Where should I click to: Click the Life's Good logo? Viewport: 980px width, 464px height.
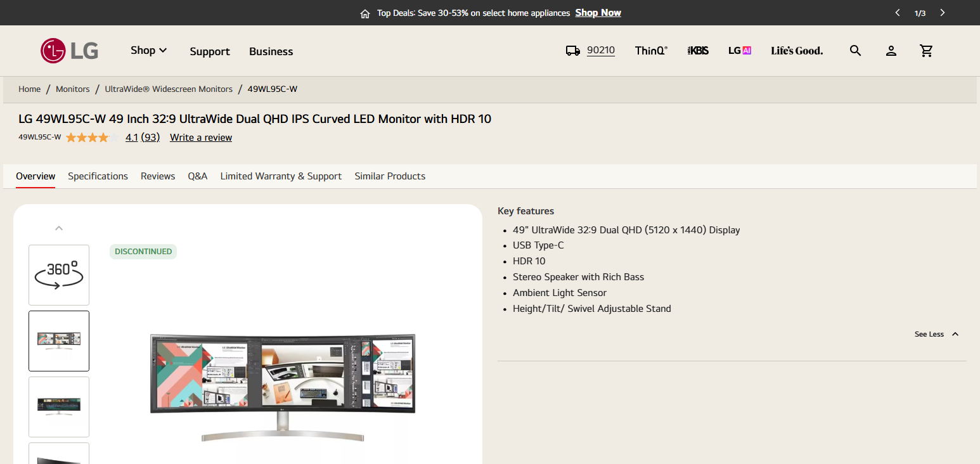pyautogui.click(x=796, y=50)
